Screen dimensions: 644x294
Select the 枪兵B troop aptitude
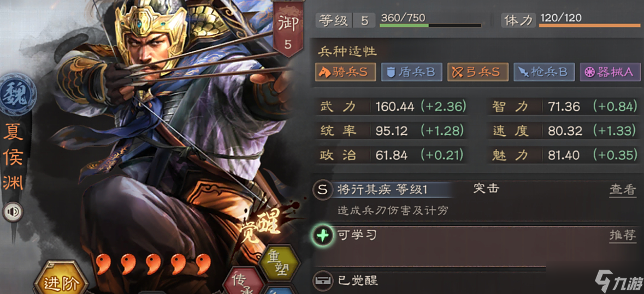[544, 72]
